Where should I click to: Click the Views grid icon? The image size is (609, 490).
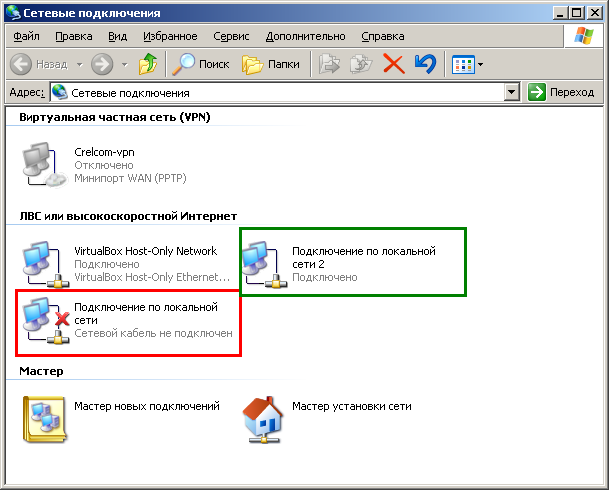[x=463, y=64]
